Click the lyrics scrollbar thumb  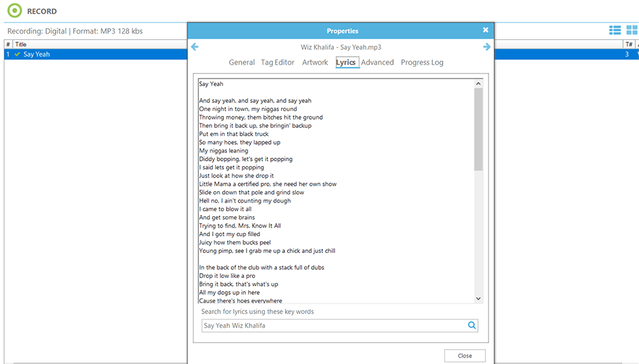pos(479,129)
